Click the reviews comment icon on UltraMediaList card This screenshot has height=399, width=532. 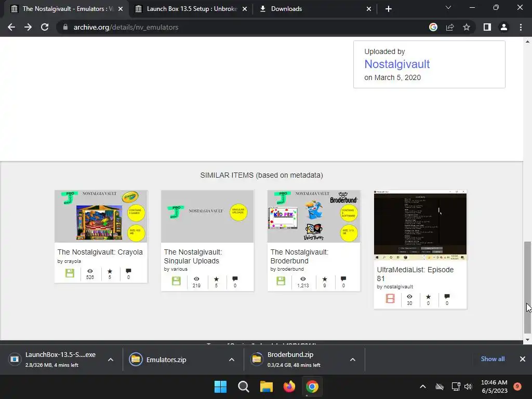[447, 297]
